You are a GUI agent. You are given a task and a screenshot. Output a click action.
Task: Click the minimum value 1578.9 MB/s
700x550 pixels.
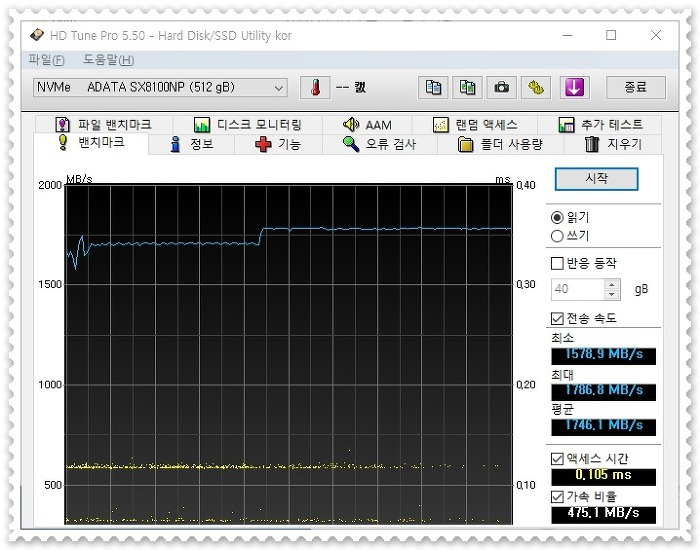click(x=604, y=355)
